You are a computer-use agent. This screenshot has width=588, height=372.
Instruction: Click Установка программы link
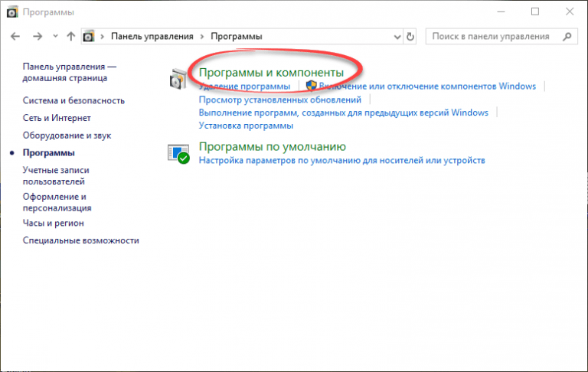click(246, 126)
